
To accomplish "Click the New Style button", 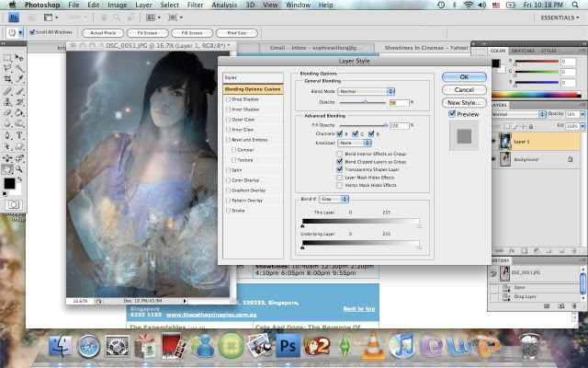I will (x=464, y=102).
